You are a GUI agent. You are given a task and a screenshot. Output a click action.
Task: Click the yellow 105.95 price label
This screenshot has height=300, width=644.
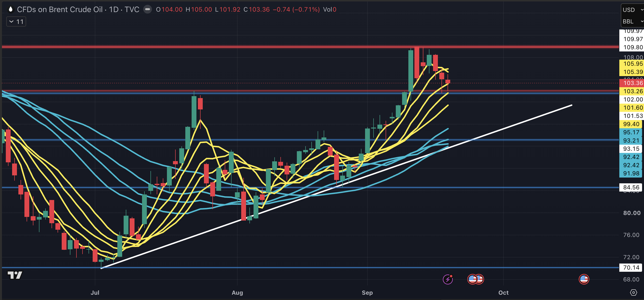(631, 64)
